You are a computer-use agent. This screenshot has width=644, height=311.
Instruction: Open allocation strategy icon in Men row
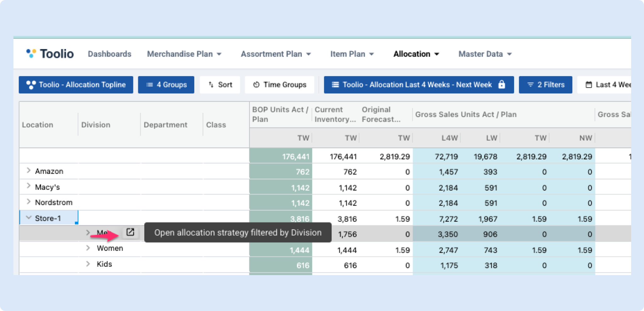coord(130,232)
